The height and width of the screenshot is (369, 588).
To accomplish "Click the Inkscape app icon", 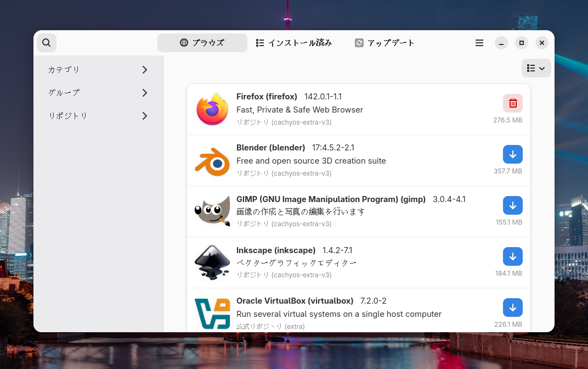I will pyautogui.click(x=212, y=262).
